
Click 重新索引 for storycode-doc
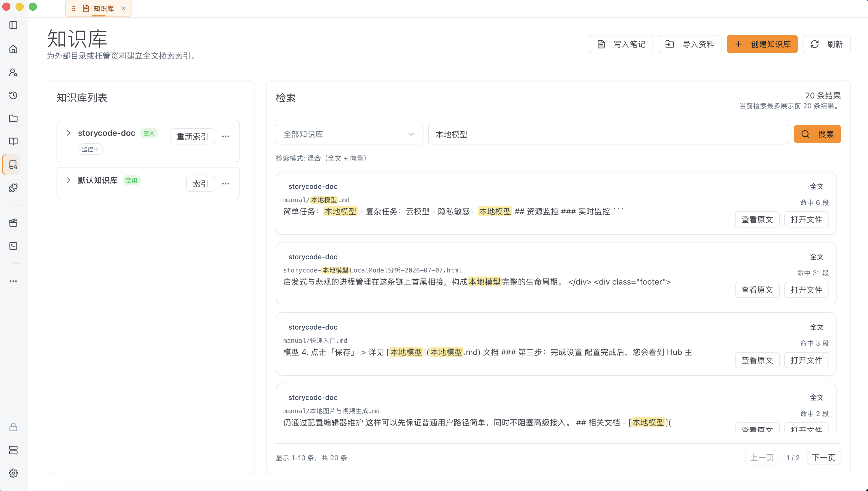(x=193, y=136)
